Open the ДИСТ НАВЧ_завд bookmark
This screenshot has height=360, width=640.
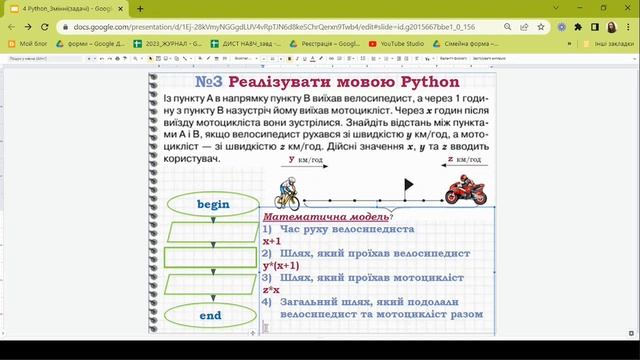pyautogui.click(x=246, y=44)
